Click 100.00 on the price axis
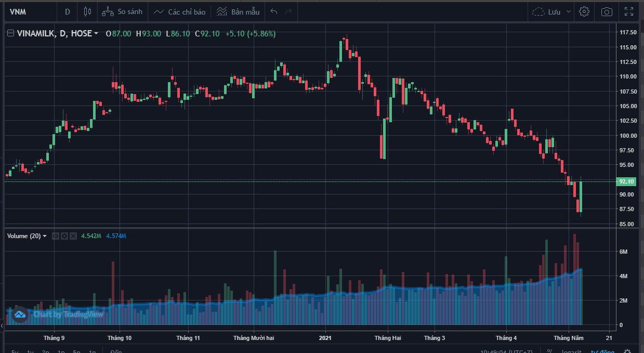The image size is (644, 353). (628, 136)
